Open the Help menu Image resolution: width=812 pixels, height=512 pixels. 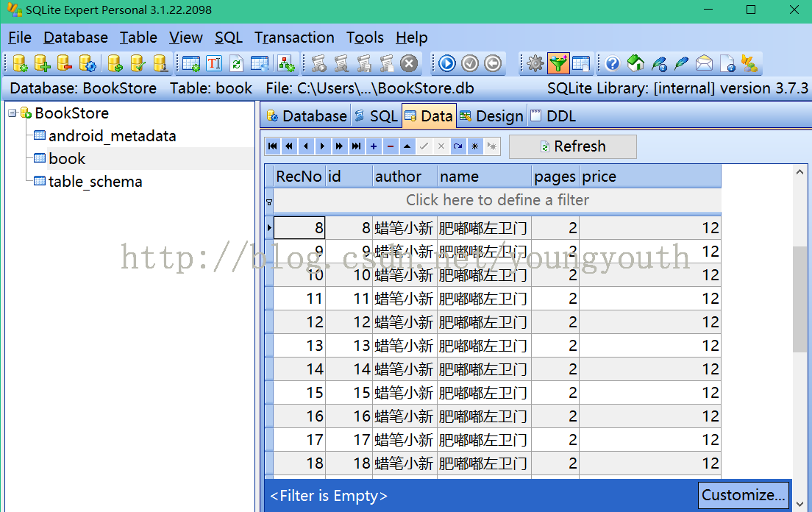pos(412,38)
